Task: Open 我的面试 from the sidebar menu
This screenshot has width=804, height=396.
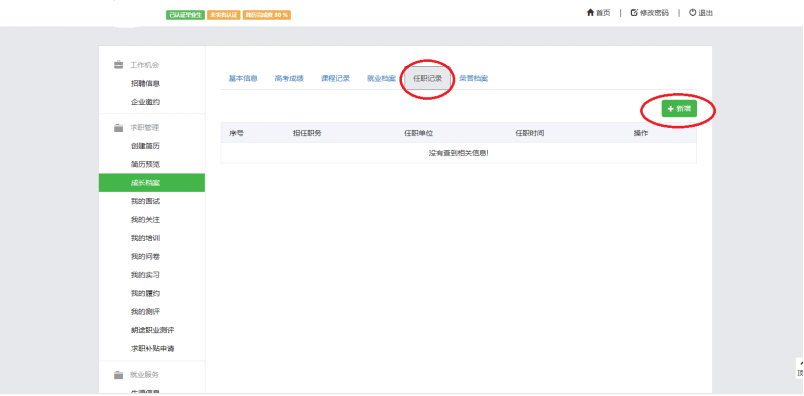Action: click(x=145, y=201)
